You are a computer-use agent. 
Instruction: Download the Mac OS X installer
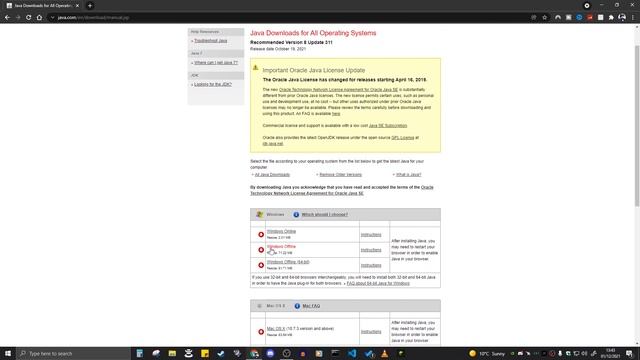pyautogui.click(x=276, y=329)
